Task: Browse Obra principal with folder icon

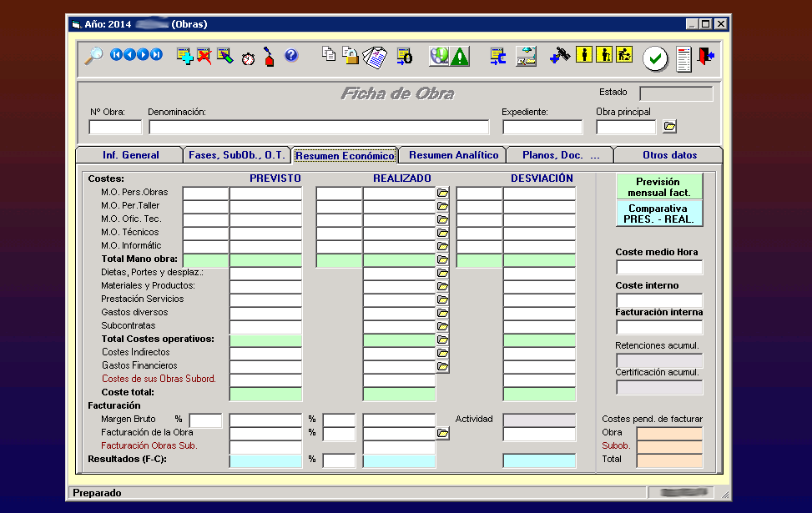Action: click(669, 126)
